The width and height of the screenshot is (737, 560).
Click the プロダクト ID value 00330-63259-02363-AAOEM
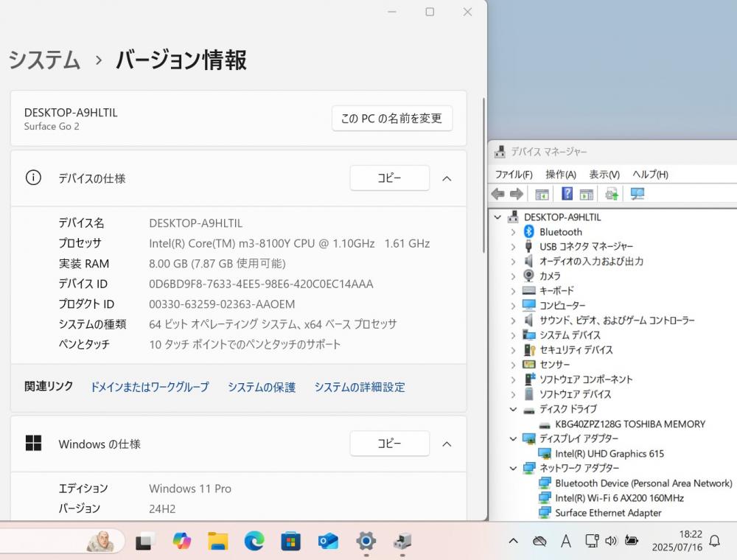[222, 304]
